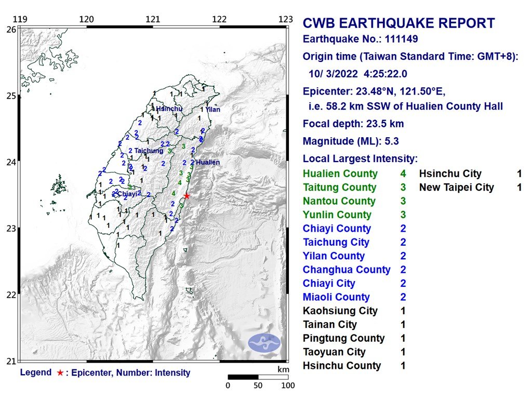This screenshot has width=532, height=399.
Task: Click the Epicenter, Number: Intensity legend text
Action: click(x=130, y=373)
